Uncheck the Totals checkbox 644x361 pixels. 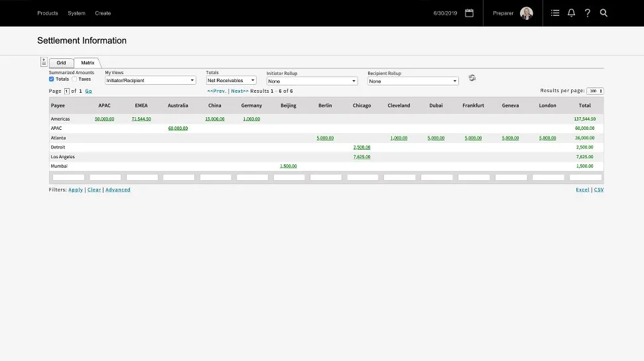click(52, 79)
